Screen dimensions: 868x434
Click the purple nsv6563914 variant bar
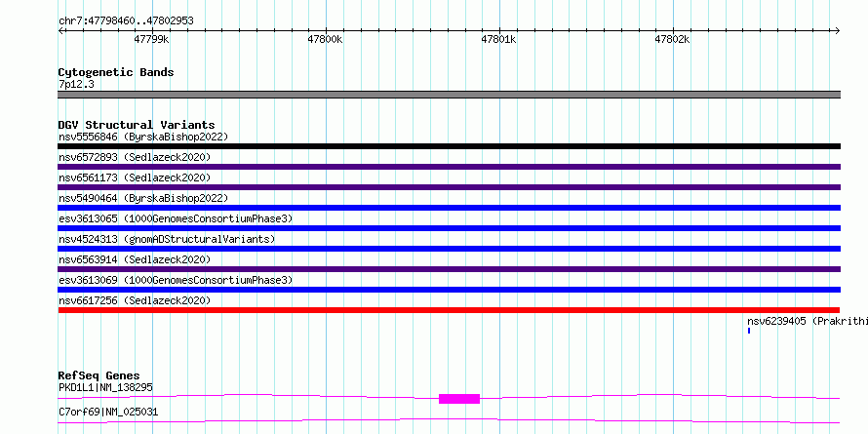[449, 269]
